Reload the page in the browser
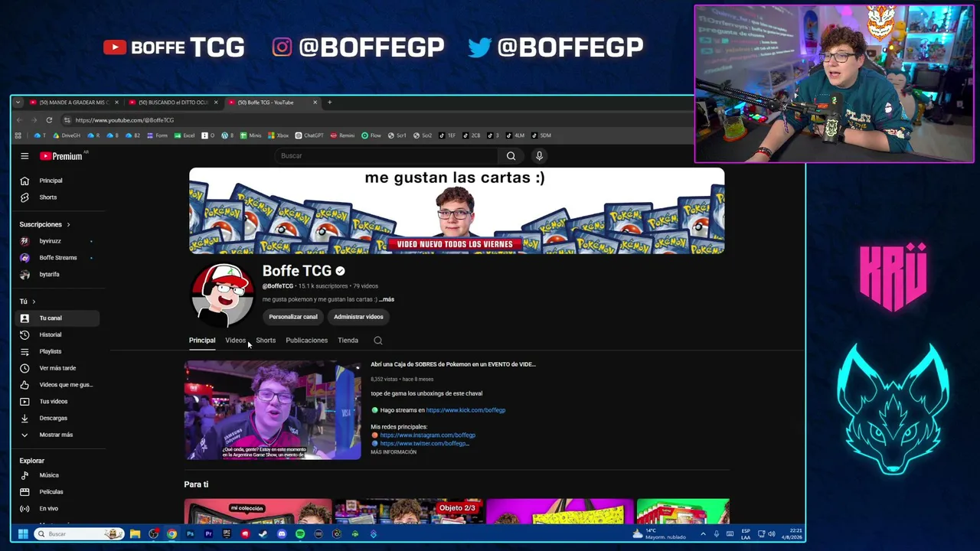The image size is (980, 551). (x=49, y=120)
